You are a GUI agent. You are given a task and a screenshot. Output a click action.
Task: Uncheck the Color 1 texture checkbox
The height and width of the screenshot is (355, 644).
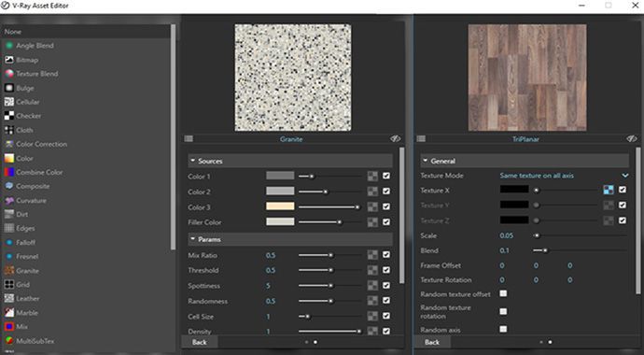click(x=386, y=176)
